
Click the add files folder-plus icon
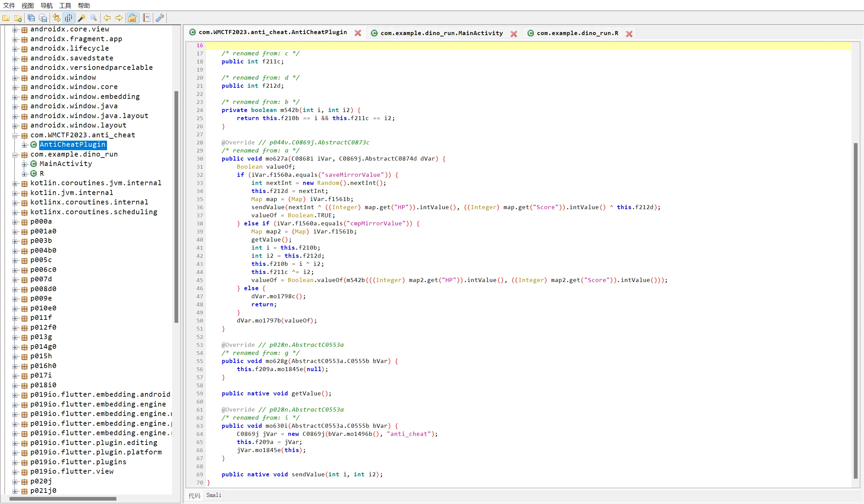coord(18,18)
